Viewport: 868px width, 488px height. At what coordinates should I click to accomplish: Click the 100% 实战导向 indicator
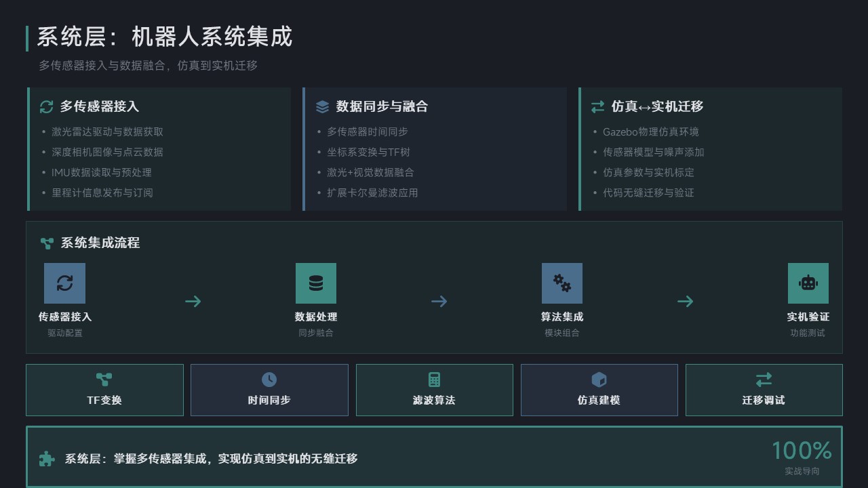tap(802, 457)
